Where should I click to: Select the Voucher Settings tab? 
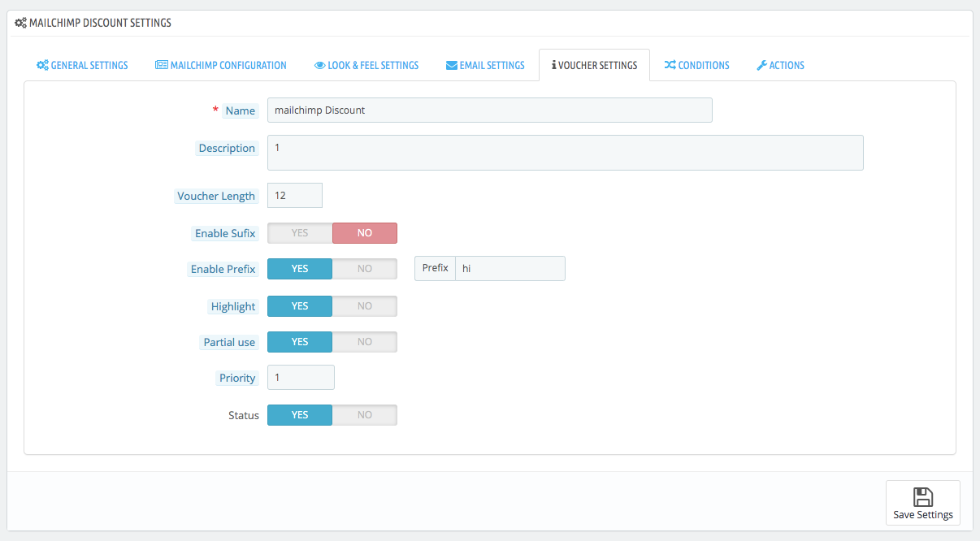click(594, 65)
